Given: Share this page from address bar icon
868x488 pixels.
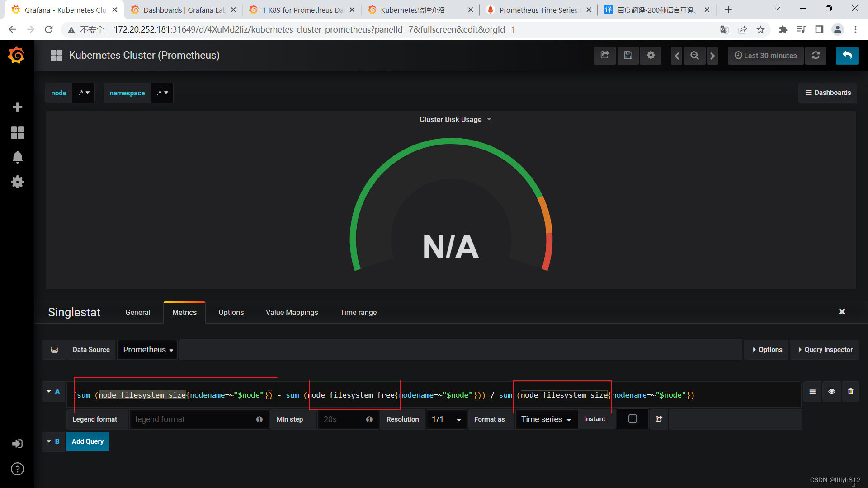Looking at the screenshot, I should 742,29.
